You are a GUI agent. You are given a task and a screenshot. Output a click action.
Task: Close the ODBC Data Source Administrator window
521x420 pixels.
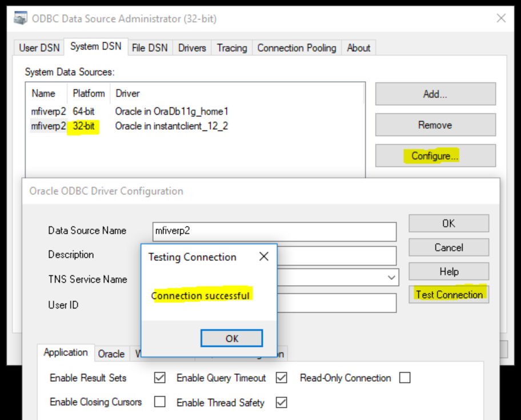tap(501, 18)
